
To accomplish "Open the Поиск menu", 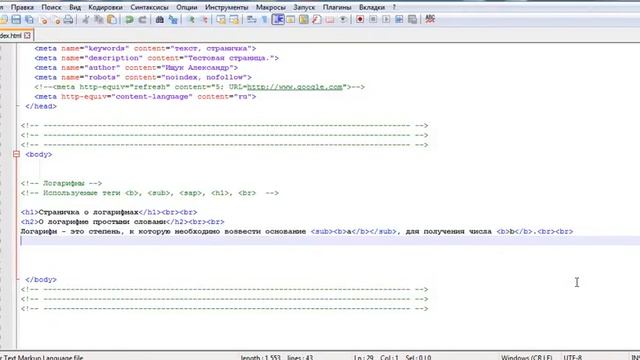I will tap(52, 7).
